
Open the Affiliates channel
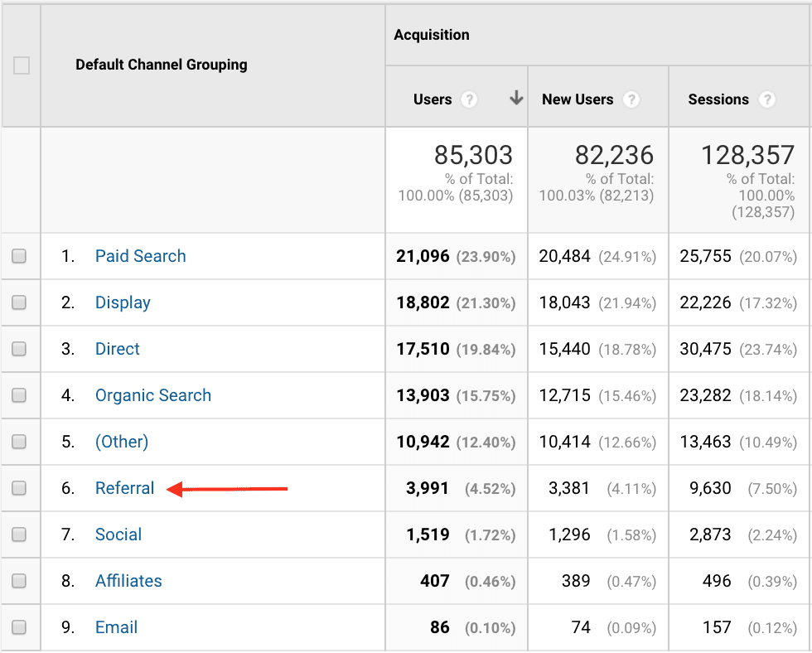(x=128, y=581)
